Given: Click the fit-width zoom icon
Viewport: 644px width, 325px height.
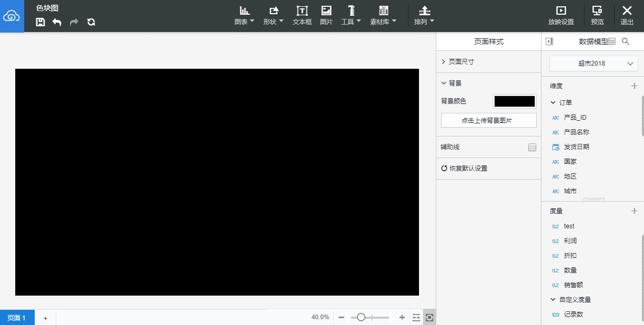Looking at the screenshot, I should click(x=417, y=317).
